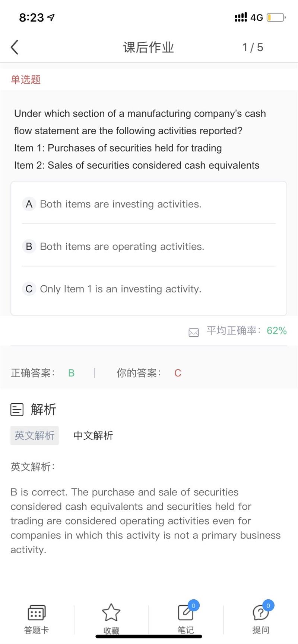The image size is (298, 644).
Task: Tap the home indicator bar
Action: (149, 637)
